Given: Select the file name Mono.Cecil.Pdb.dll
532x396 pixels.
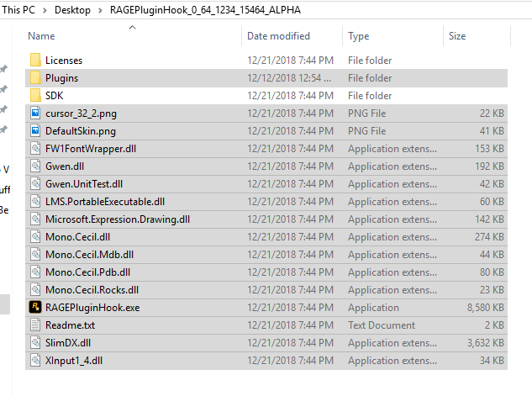Looking at the screenshot, I should (x=88, y=272).
